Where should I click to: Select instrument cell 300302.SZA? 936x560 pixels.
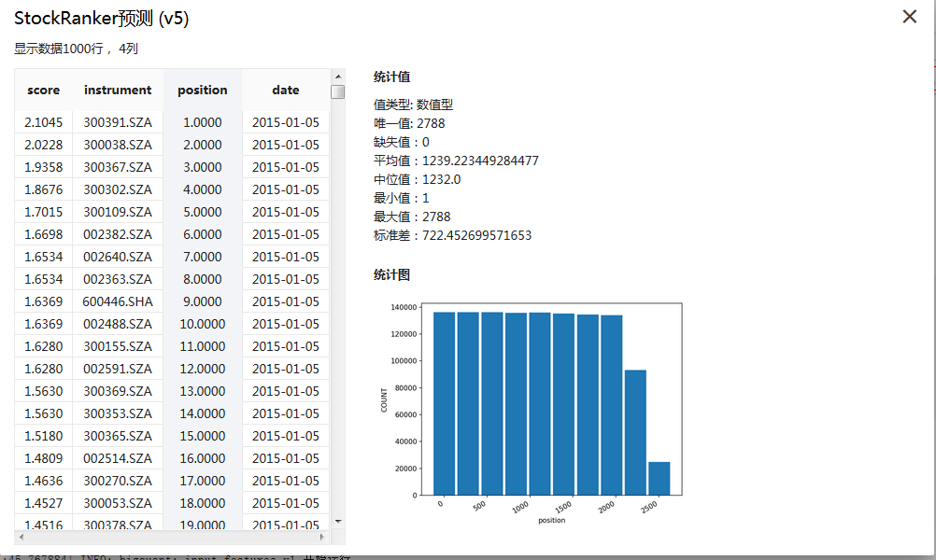(118, 189)
